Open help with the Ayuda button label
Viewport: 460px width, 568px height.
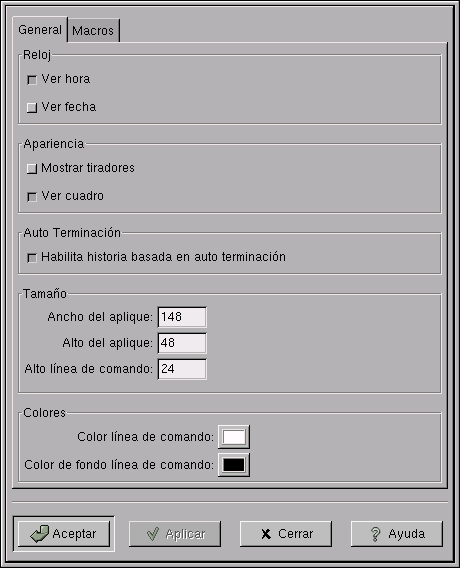[x=406, y=534]
